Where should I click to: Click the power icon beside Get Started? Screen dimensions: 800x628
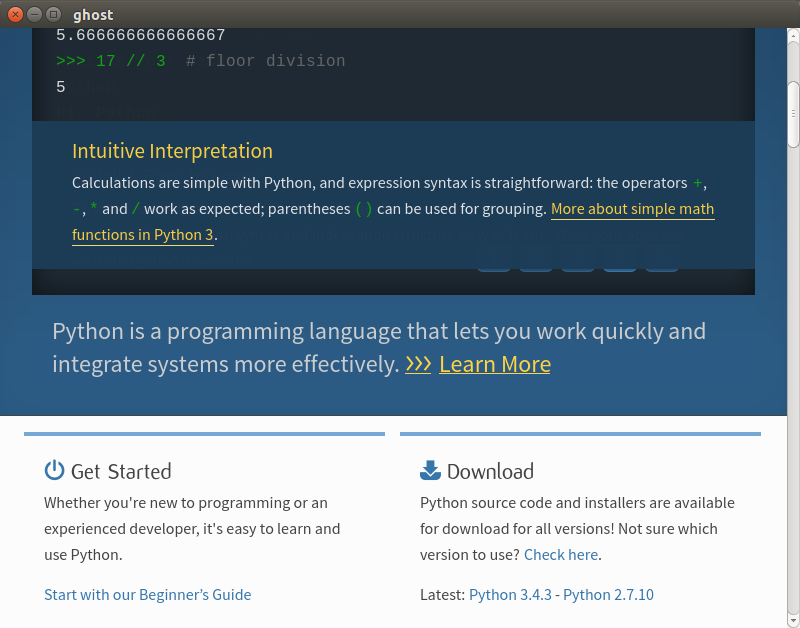point(54,471)
